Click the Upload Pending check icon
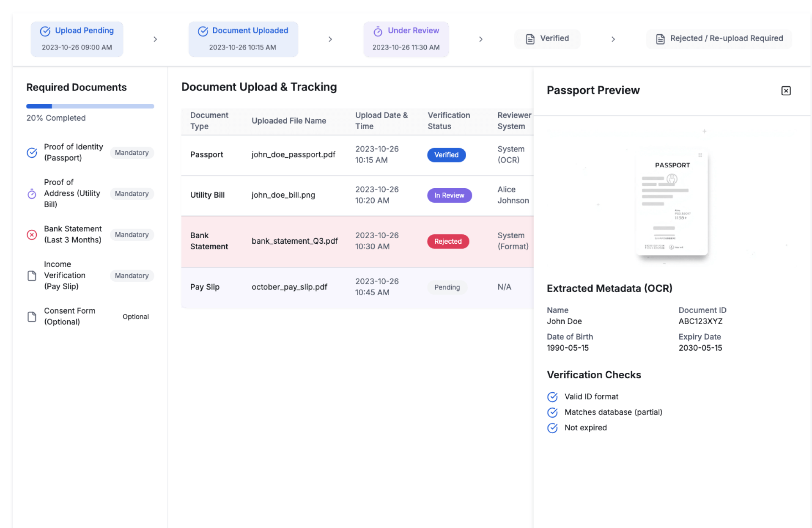The height and width of the screenshot is (528, 812). (x=45, y=31)
